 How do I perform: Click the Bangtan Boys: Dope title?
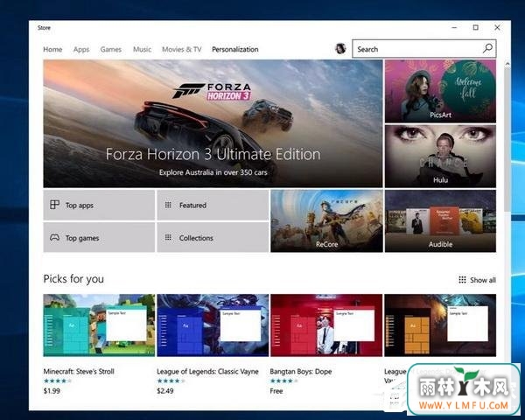click(x=301, y=371)
